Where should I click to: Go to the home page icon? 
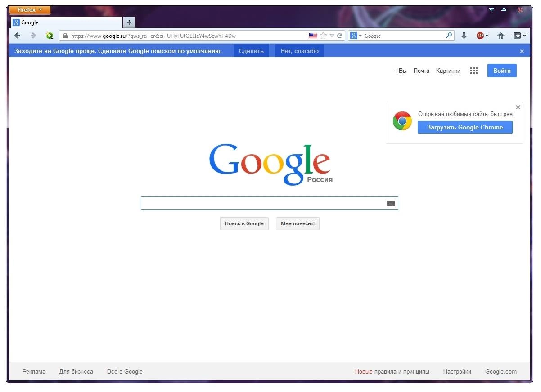click(x=500, y=36)
